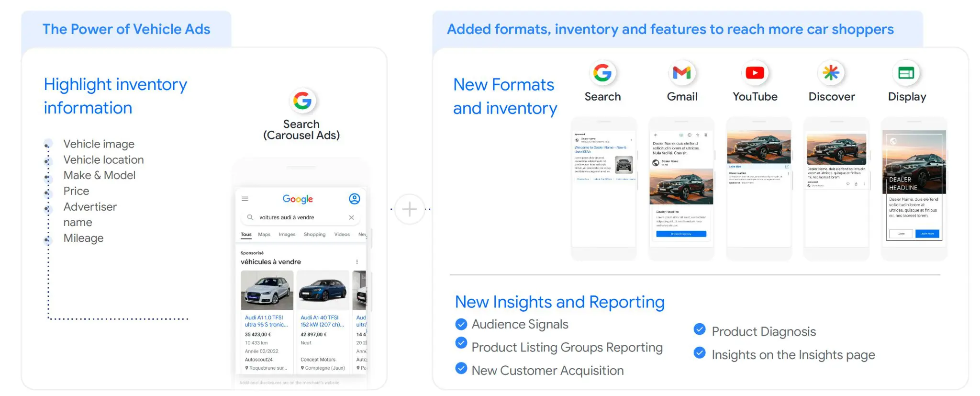The image size is (980, 396).
Task: Click the 'Vehicle location' list item
Action: (x=103, y=160)
